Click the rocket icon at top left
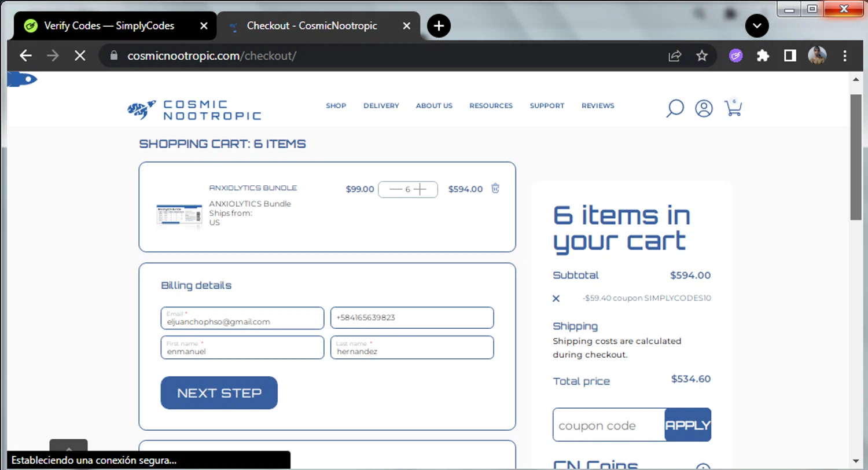868x470 pixels. click(22, 79)
